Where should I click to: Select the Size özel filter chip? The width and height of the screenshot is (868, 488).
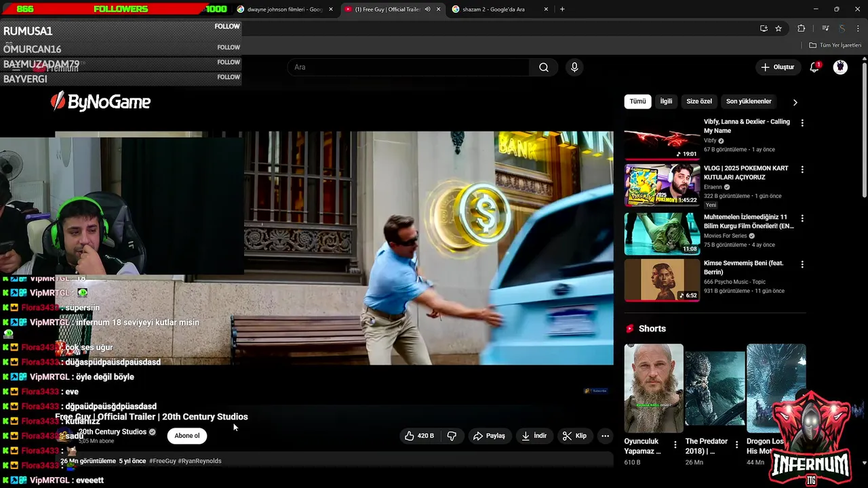(x=699, y=102)
